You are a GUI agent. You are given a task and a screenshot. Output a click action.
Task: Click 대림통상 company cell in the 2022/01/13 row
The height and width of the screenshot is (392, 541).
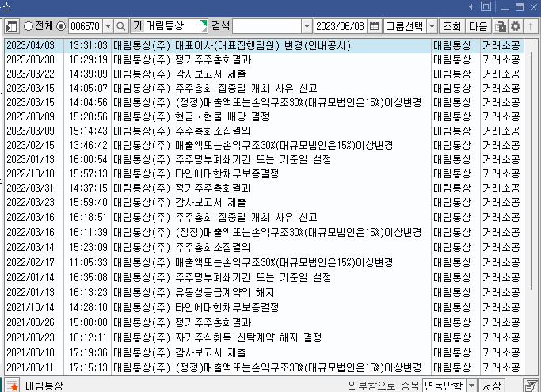(452, 292)
